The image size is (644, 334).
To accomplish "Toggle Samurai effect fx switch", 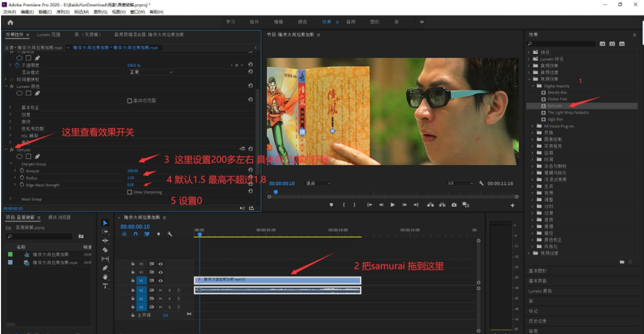I will click(12, 150).
